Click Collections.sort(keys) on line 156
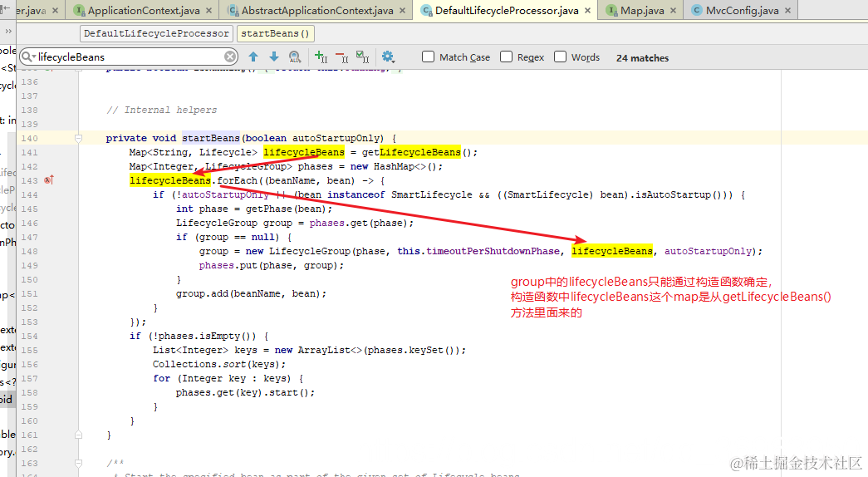The width and height of the screenshot is (868, 477). (x=219, y=364)
